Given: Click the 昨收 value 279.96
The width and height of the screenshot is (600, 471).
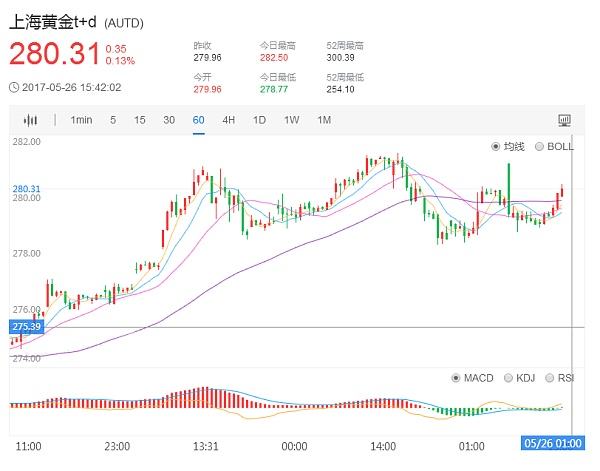Looking at the screenshot, I should [x=207, y=58].
